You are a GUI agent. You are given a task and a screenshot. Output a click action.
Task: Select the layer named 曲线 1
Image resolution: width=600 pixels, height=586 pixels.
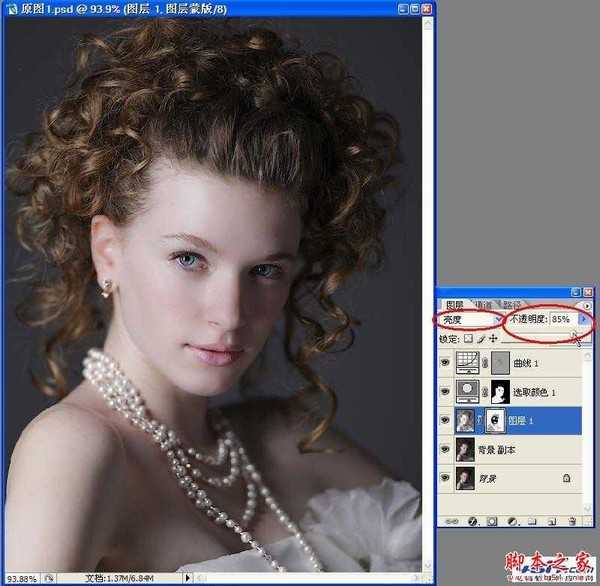point(526,363)
